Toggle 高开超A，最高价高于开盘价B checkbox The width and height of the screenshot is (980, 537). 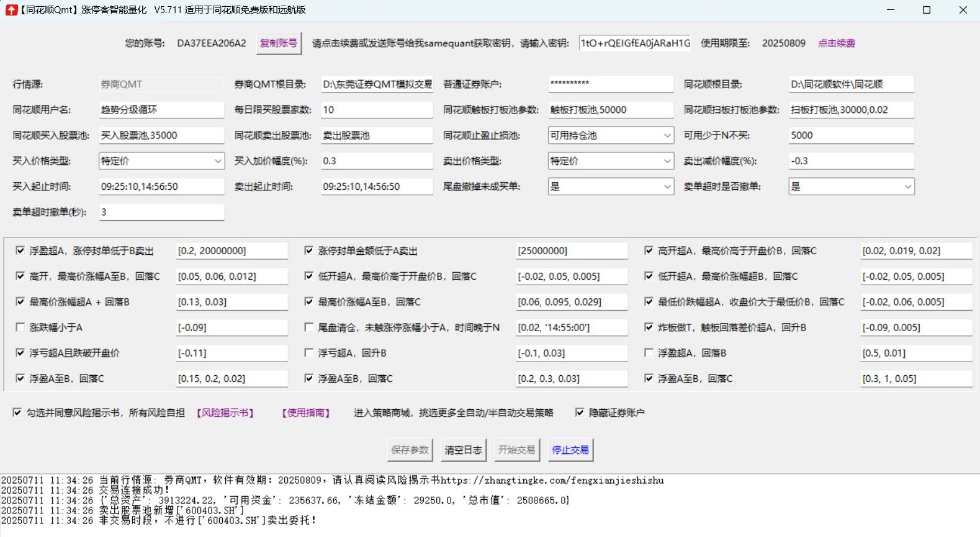(649, 251)
